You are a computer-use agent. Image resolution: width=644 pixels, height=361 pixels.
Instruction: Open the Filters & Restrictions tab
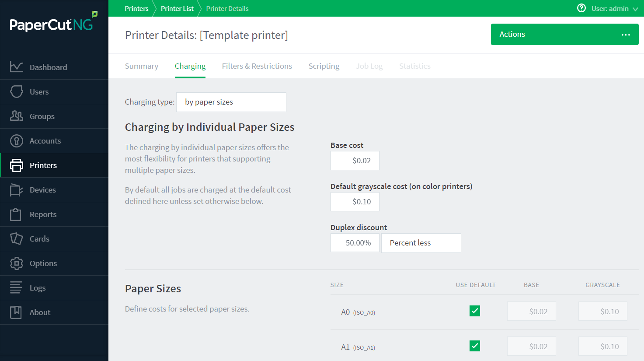point(257,66)
